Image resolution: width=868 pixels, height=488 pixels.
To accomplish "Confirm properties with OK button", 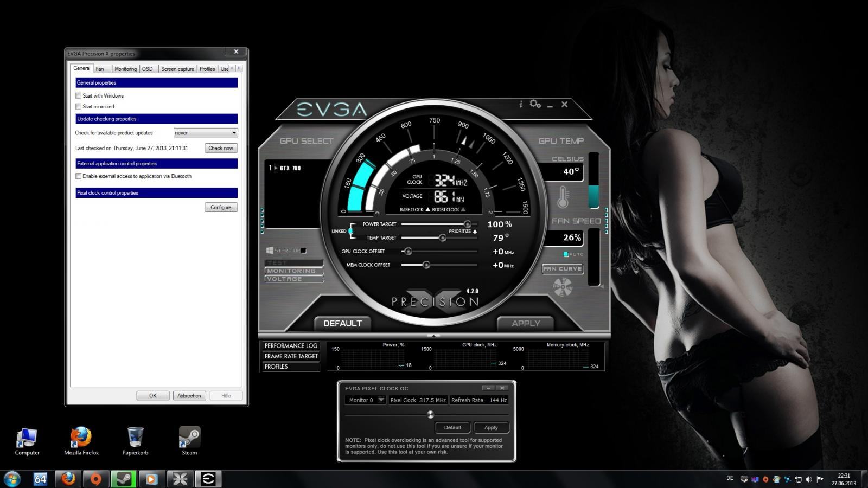I will coord(153,396).
